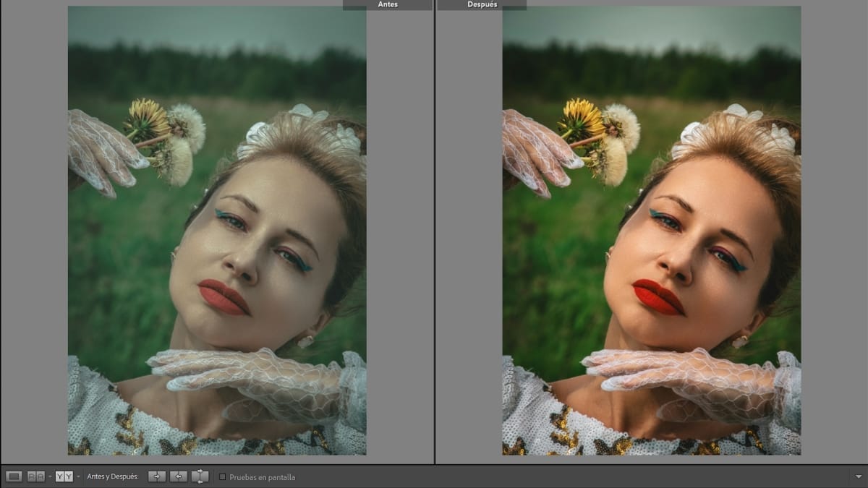
Task: Copy Before settings to After arrow
Action: (x=156, y=476)
